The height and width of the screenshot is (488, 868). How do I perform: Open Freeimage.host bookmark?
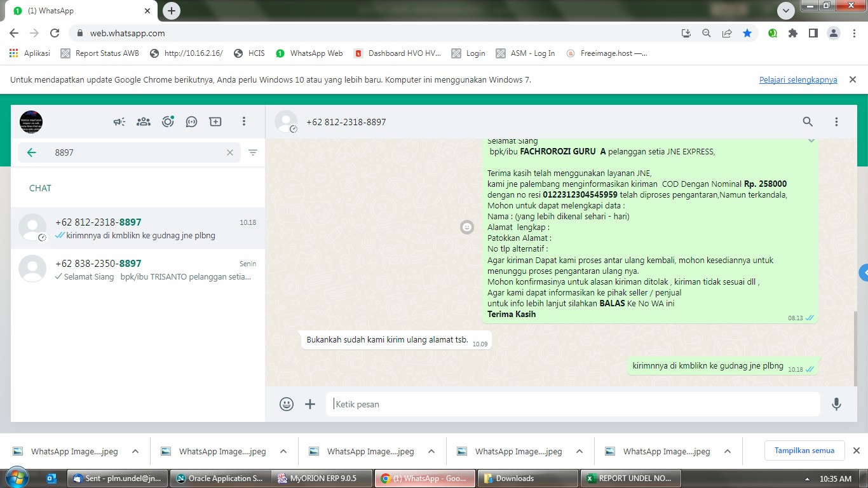[x=607, y=53]
